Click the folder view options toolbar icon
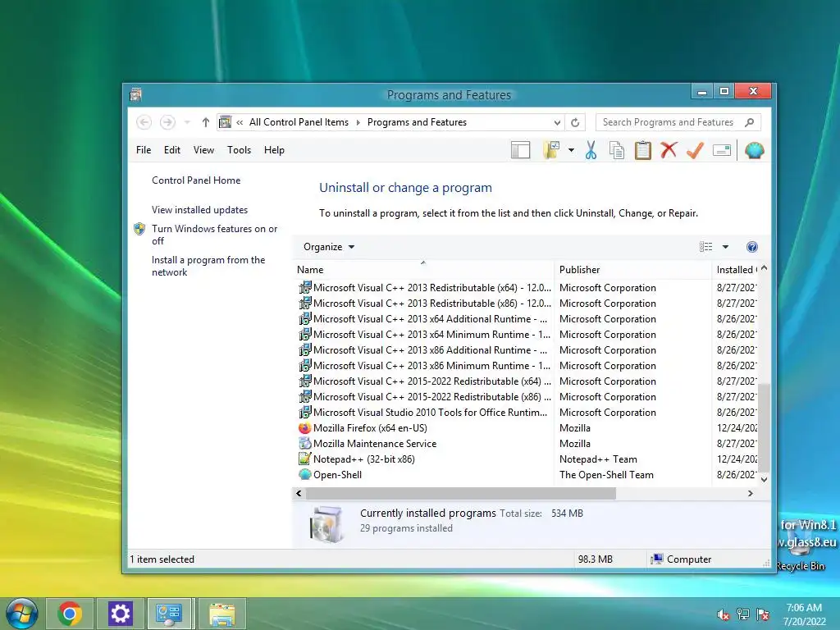Image resolution: width=840 pixels, height=630 pixels. pyautogui.click(x=550, y=151)
